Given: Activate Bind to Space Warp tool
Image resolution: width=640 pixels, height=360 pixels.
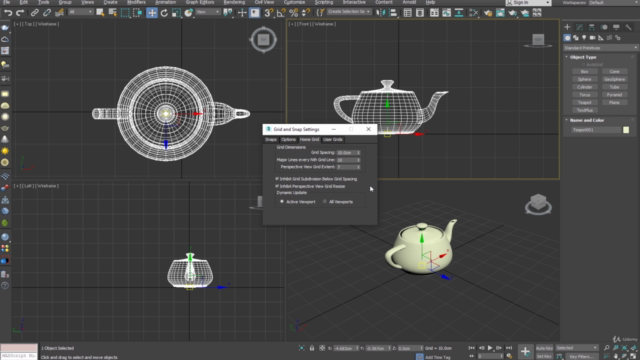Looking at the screenshot, I should pyautogui.click(x=59, y=13).
